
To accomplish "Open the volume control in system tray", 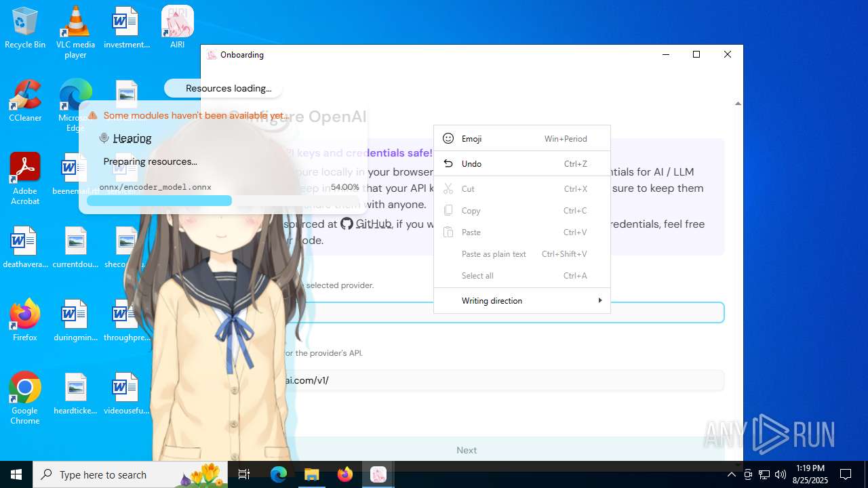I will point(781,474).
